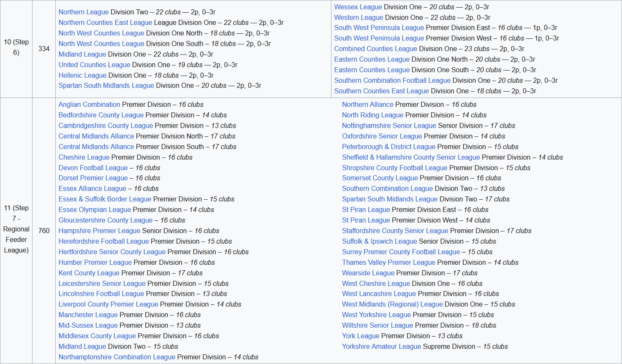Open Devon Football League link

[x=93, y=168]
